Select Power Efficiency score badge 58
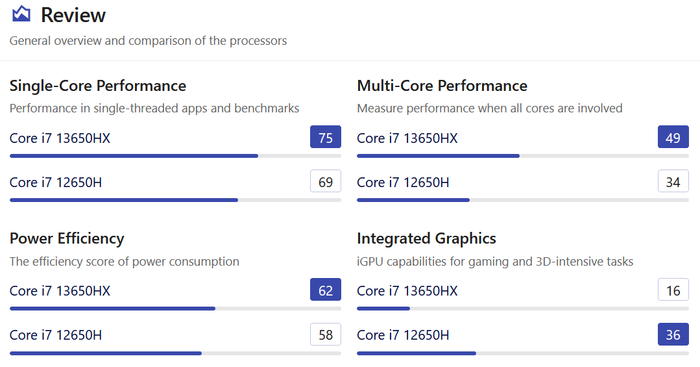The image size is (700, 367). tap(325, 334)
